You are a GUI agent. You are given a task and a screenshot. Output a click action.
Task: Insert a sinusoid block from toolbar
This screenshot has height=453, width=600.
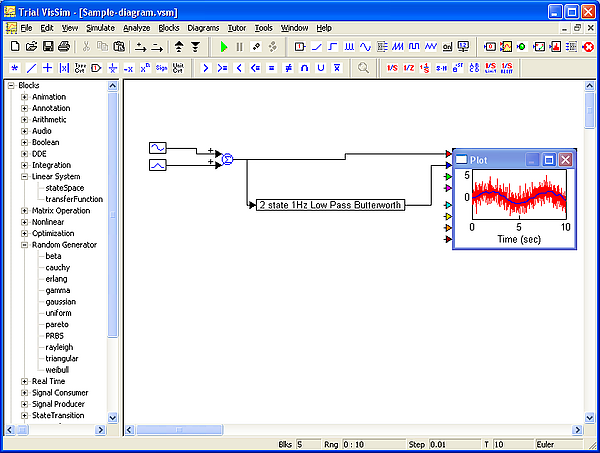coord(365,47)
